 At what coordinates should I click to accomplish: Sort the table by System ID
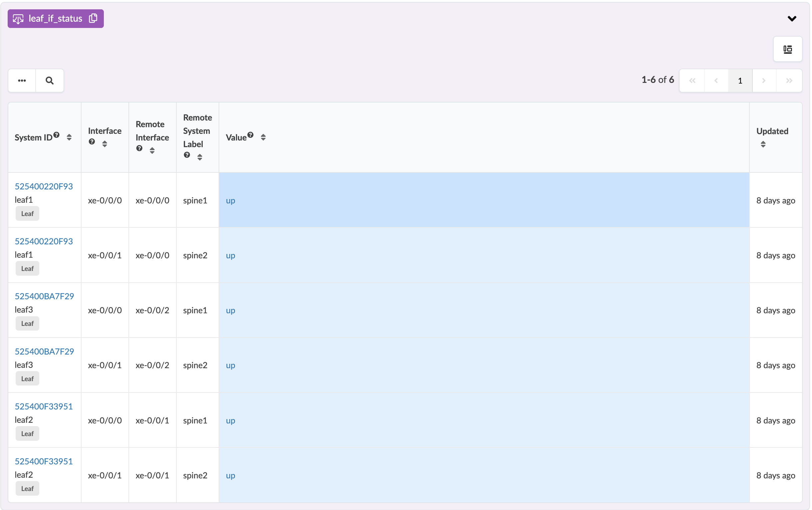coord(69,137)
